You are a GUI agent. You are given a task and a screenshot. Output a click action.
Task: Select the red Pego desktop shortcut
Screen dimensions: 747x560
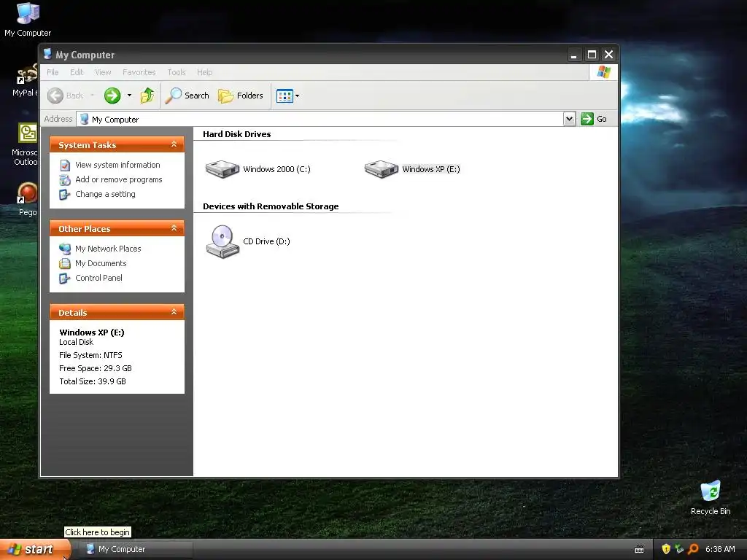[x=27, y=200]
